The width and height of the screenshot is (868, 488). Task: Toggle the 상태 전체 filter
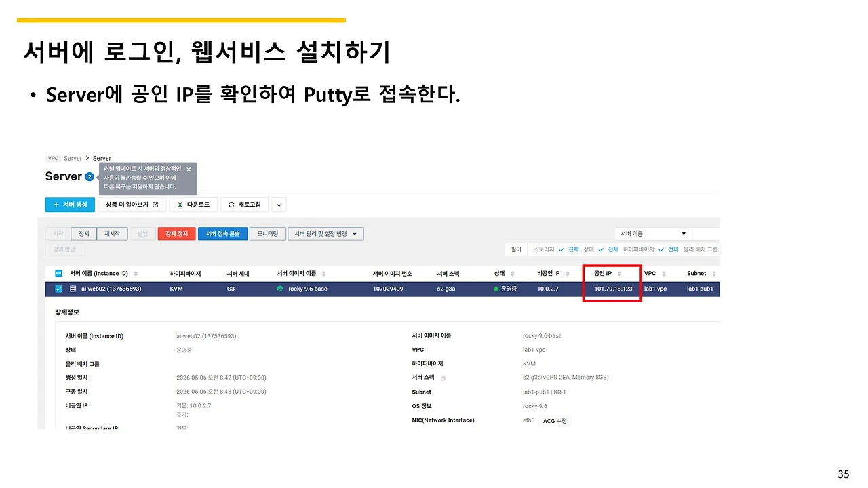tap(608, 249)
